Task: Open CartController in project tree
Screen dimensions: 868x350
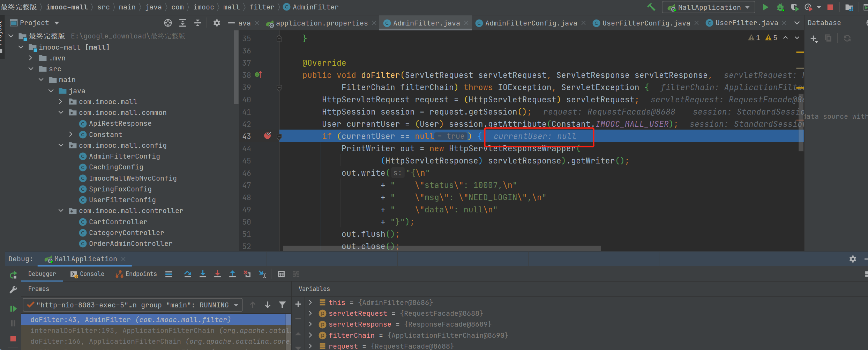Action: point(118,222)
